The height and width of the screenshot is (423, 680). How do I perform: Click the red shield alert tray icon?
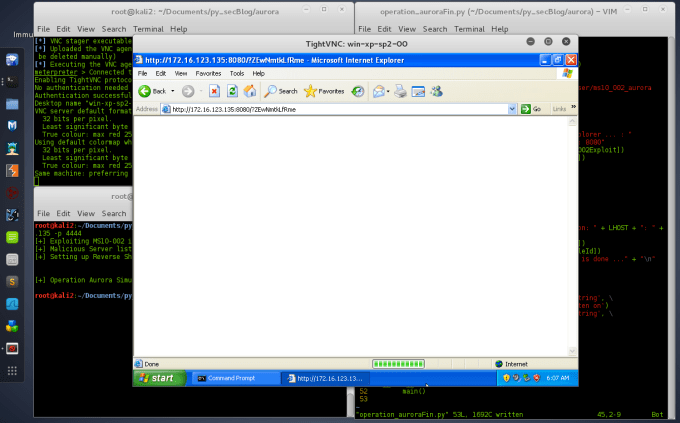click(x=536, y=378)
